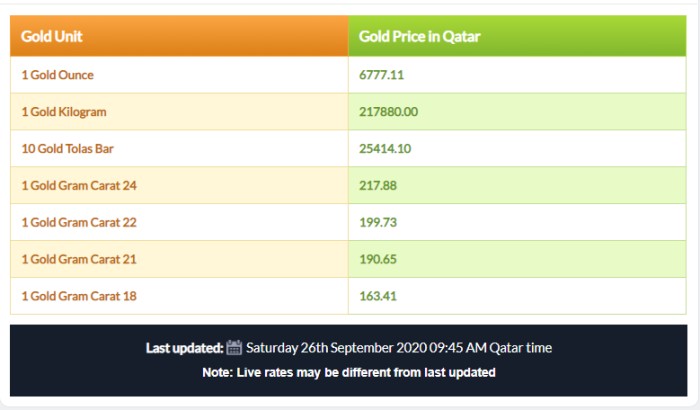
Task: Click the calendar icon beside Last updated
Action: (234, 347)
